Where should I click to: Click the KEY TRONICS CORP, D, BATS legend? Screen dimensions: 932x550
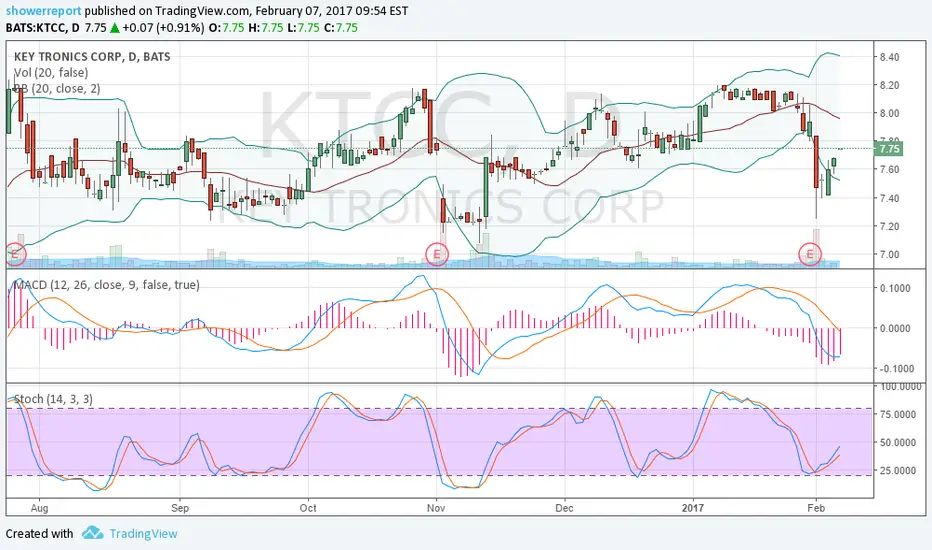coord(92,57)
